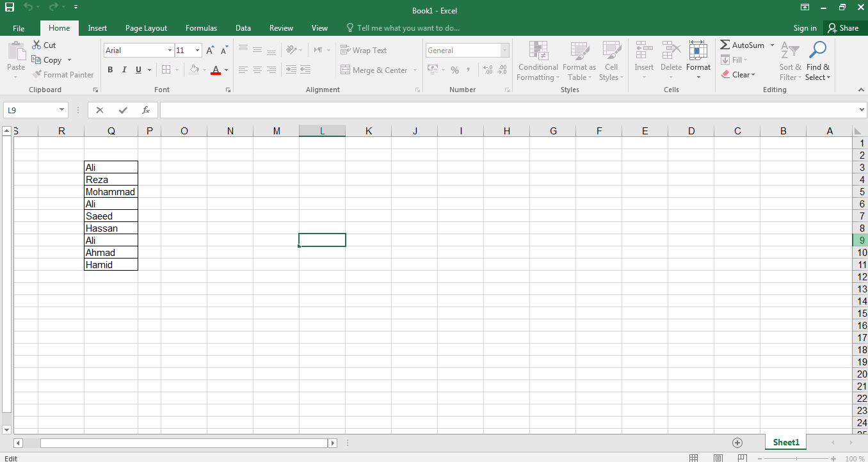
Task: Click the red Font Color swatch
Action: [x=215, y=70]
